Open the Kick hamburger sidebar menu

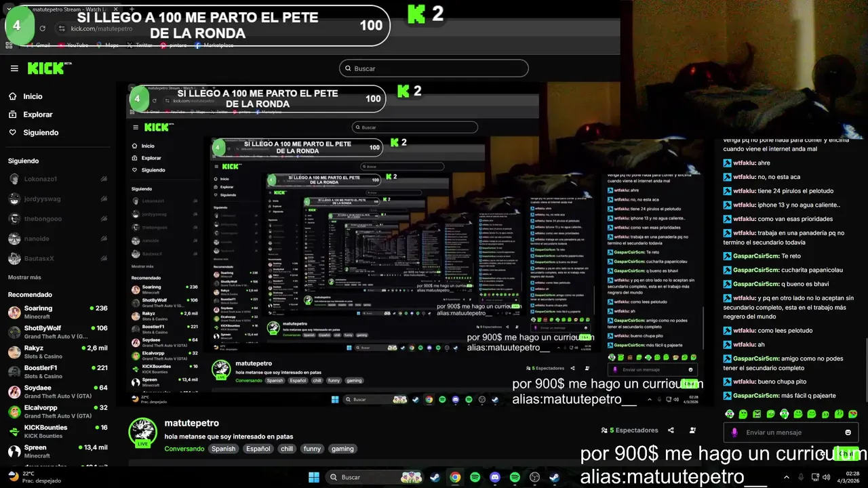[14, 68]
